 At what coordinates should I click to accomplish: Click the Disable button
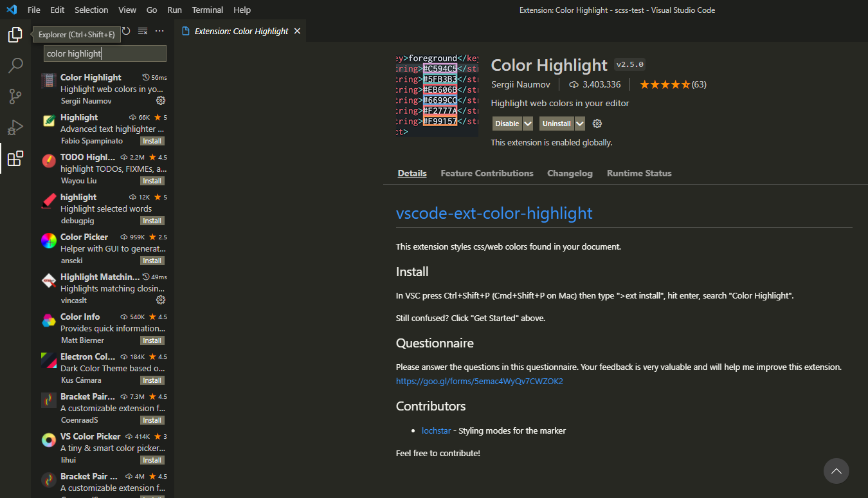click(507, 124)
